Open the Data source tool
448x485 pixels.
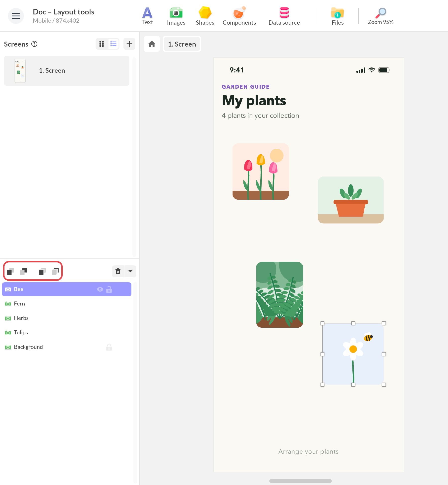pyautogui.click(x=284, y=16)
